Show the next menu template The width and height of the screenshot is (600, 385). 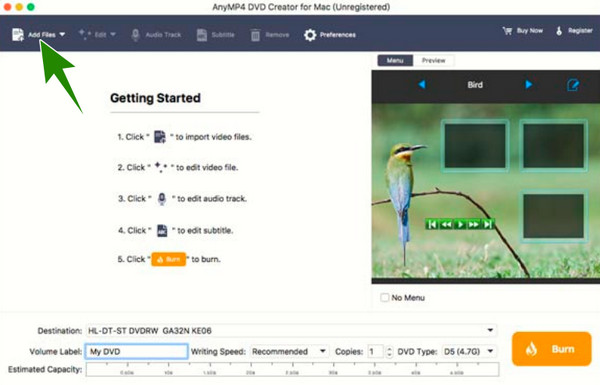[x=528, y=84]
